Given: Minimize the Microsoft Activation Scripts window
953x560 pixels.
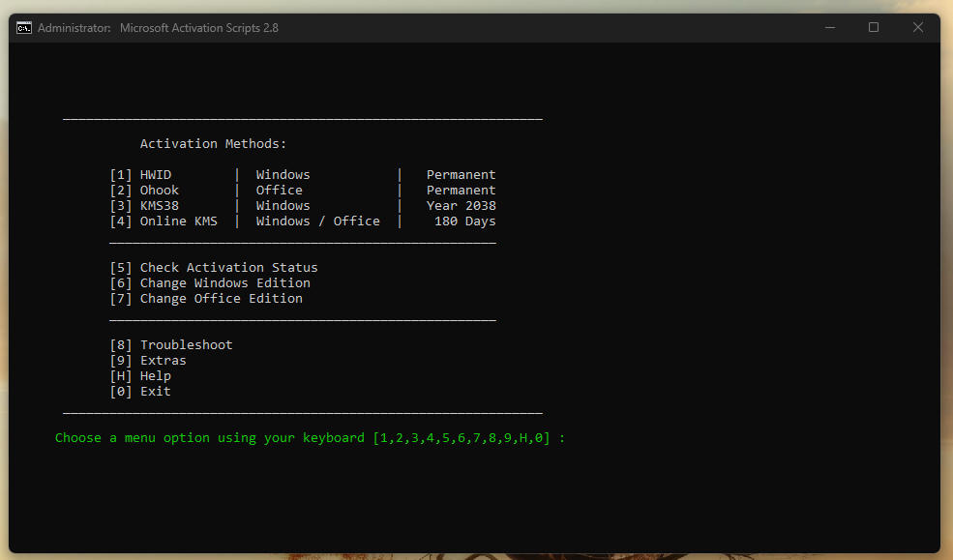Looking at the screenshot, I should (829, 27).
